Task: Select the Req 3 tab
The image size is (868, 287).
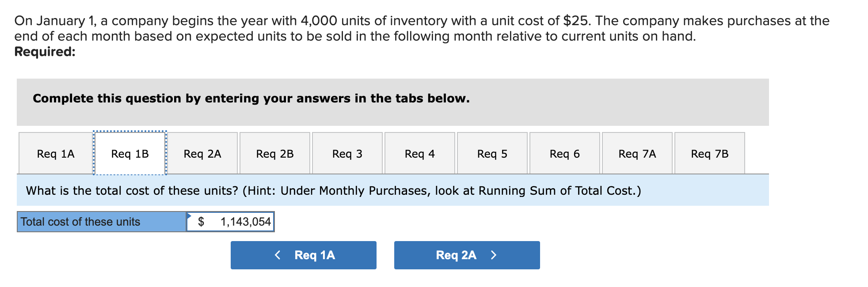Action: [347, 154]
